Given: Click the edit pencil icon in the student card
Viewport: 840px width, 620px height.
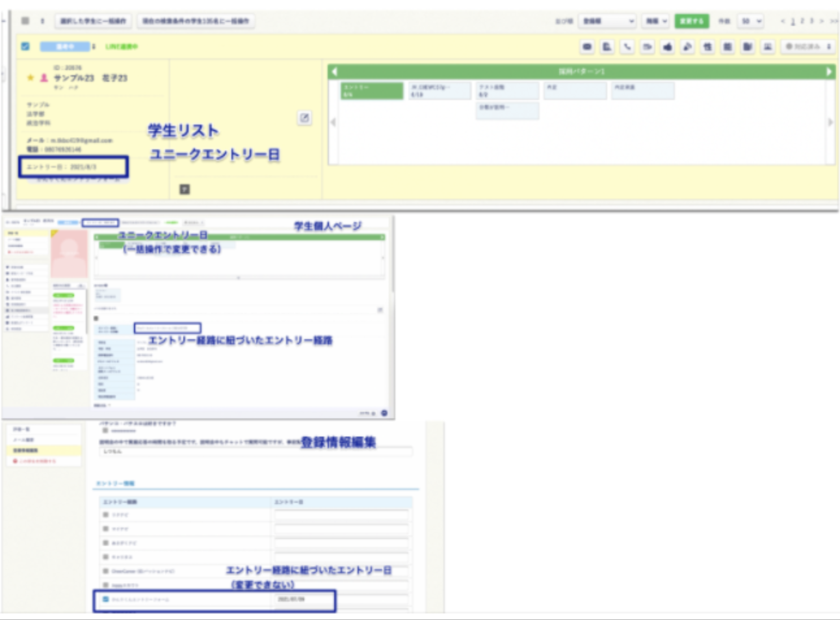Looking at the screenshot, I should click(x=304, y=118).
